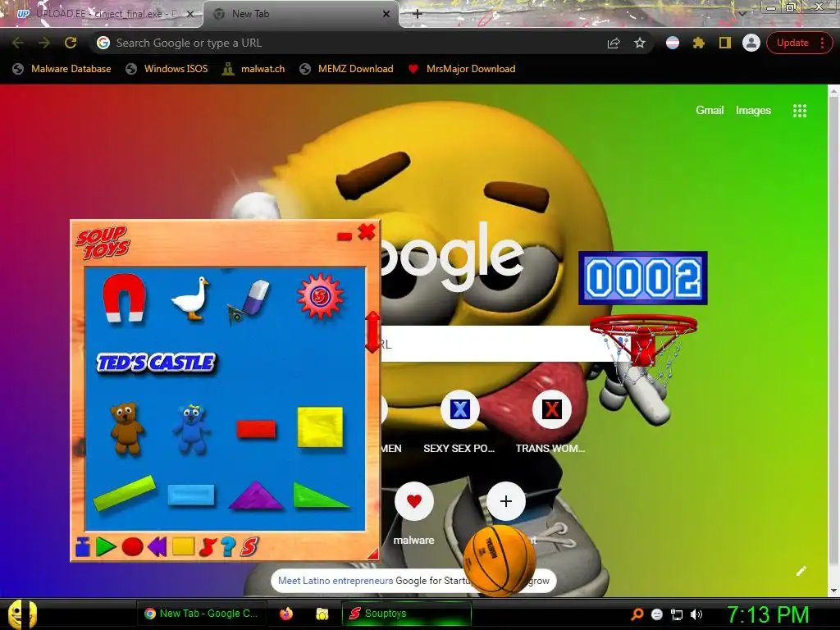Image resolution: width=840 pixels, height=630 pixels.
Task: Select the brown teddy bear toy
Action: coord(126,428)
